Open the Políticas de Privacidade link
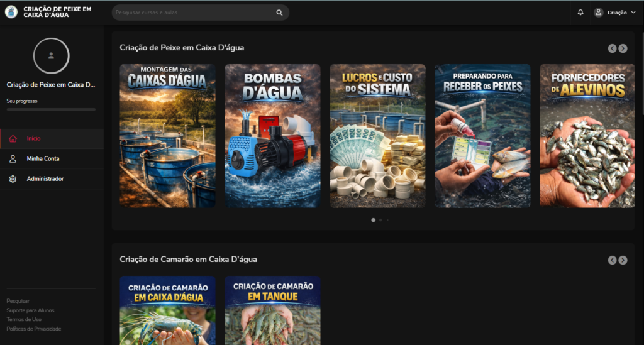Screen dimensions: 644x345 click(x=34, y=329)
